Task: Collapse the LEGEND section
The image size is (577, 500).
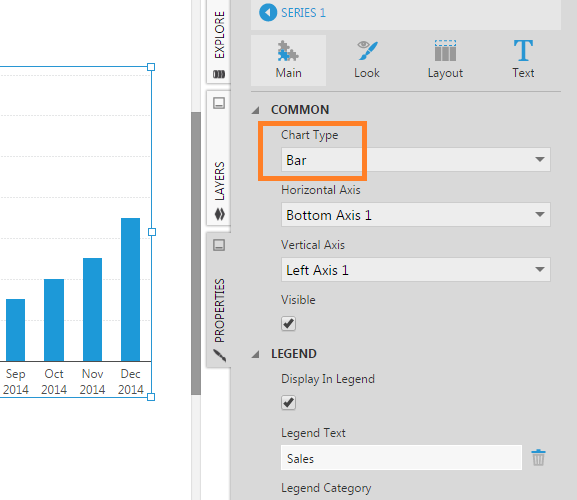Action: [256, 354]
